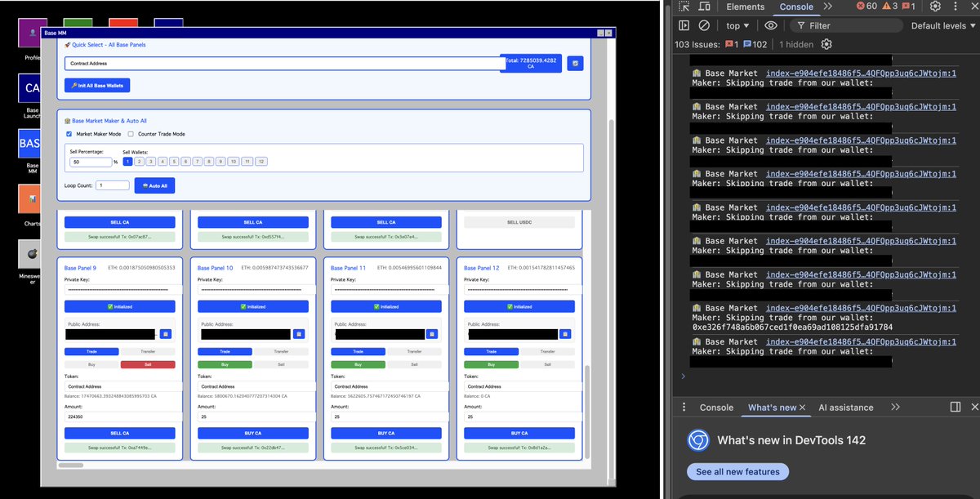Viewport: 980px width, 499px height.
Task: Toggle the Market Maker Mode checkbox
Action: click(x=69, y=134)
